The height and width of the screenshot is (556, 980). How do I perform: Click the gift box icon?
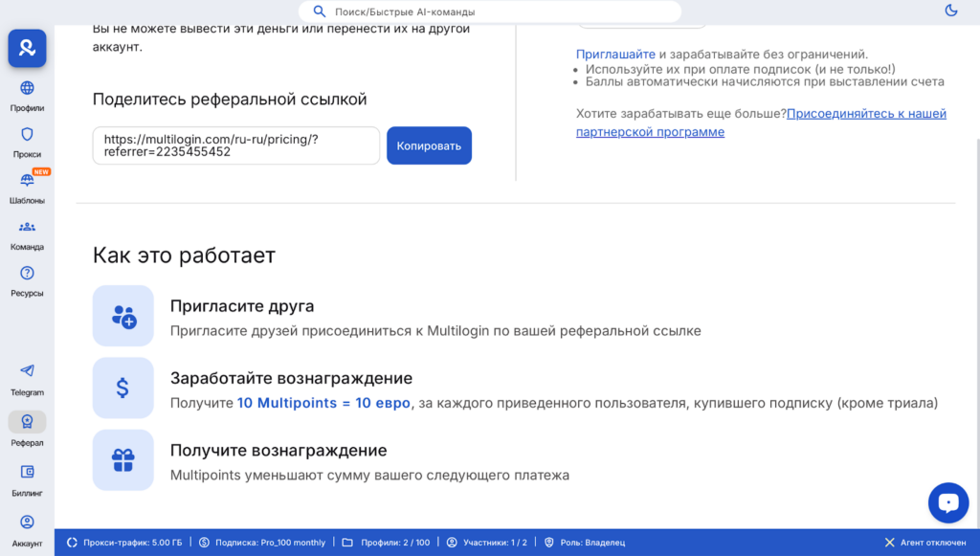tap(123, 460)
